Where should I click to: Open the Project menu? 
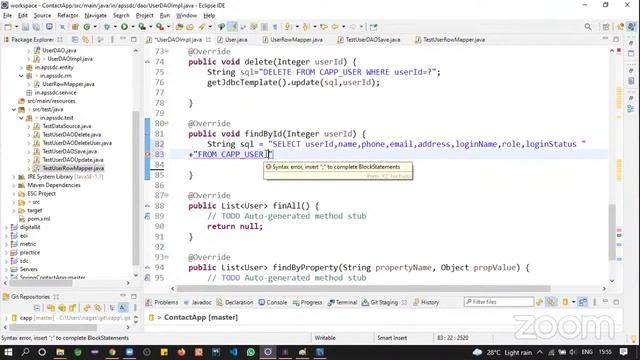(x=144, y=15)
